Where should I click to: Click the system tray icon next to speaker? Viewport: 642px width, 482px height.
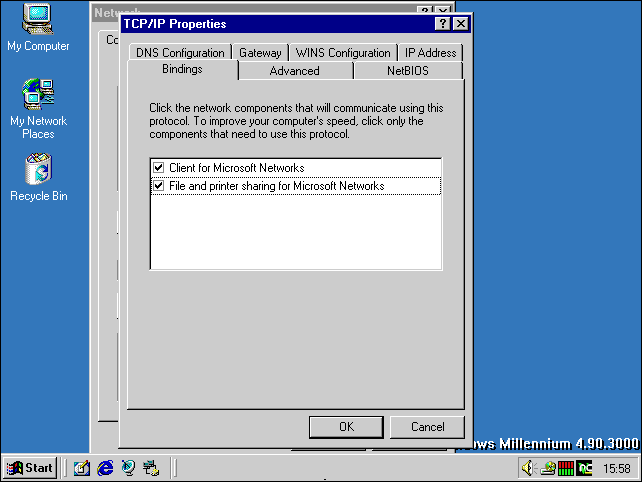(x=548, y=468)
